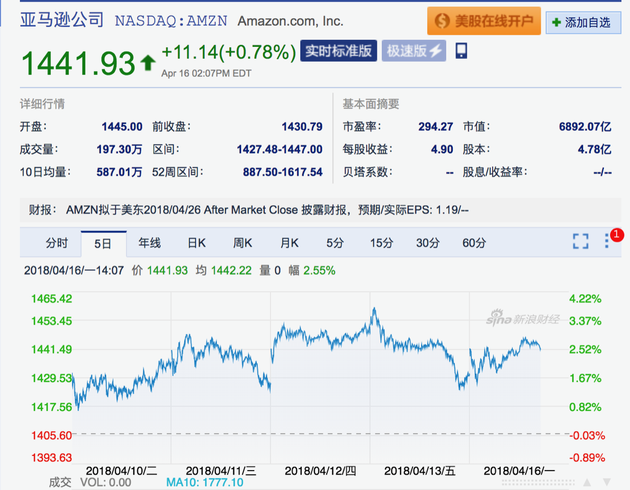Click Amazon.com, Inc. title text

pos(290,21)
